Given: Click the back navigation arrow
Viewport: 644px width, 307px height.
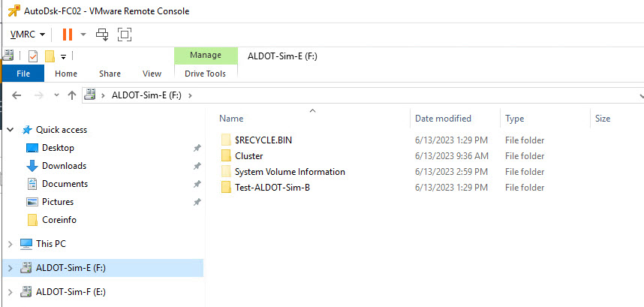Looking at the screenshot, I should pos(17,95).
